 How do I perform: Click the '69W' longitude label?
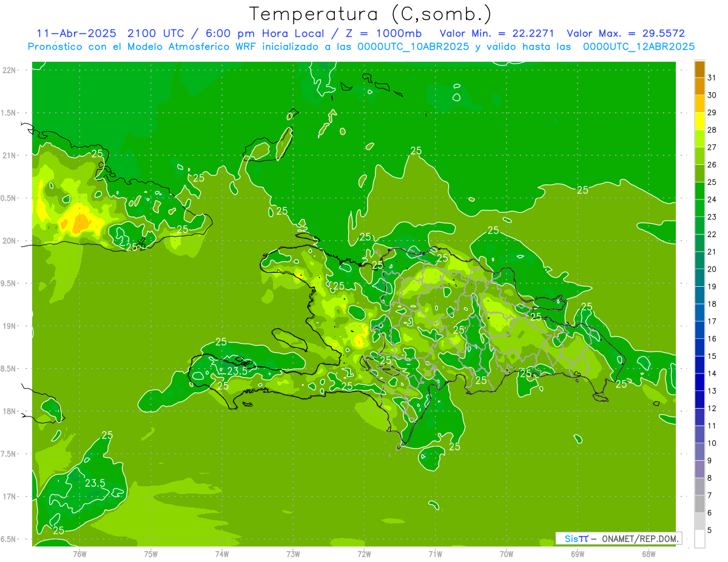click(x=578, y=554)
